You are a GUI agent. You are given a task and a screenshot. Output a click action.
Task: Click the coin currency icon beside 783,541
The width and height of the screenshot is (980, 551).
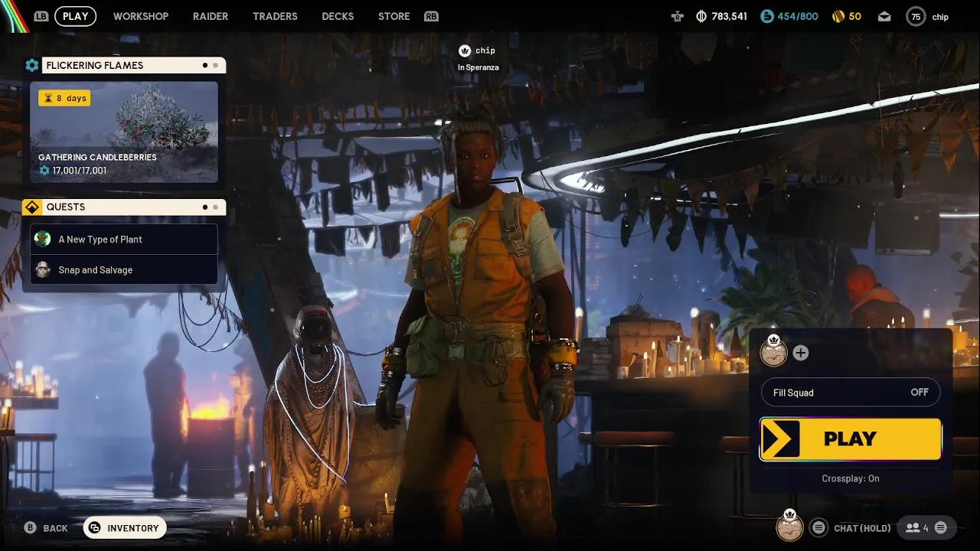(701, 16)
